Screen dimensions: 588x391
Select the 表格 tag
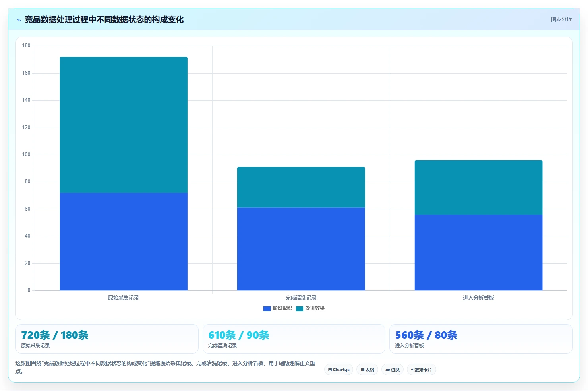367,370
